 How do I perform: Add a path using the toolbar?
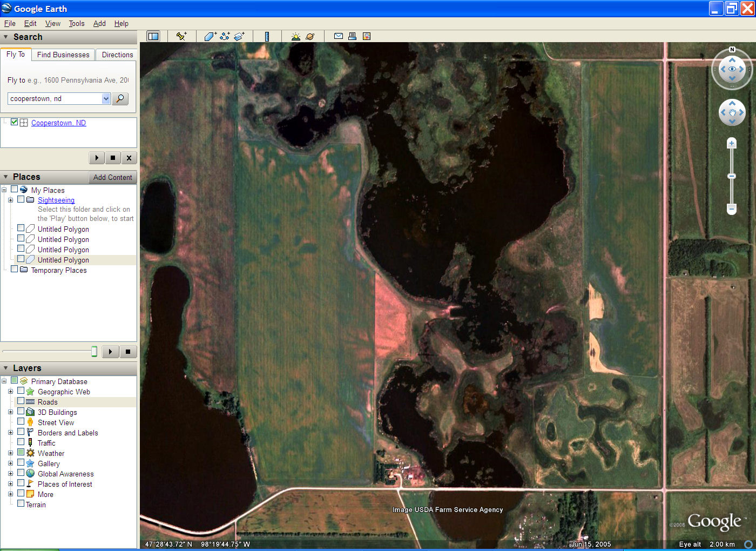pos(225,36)
